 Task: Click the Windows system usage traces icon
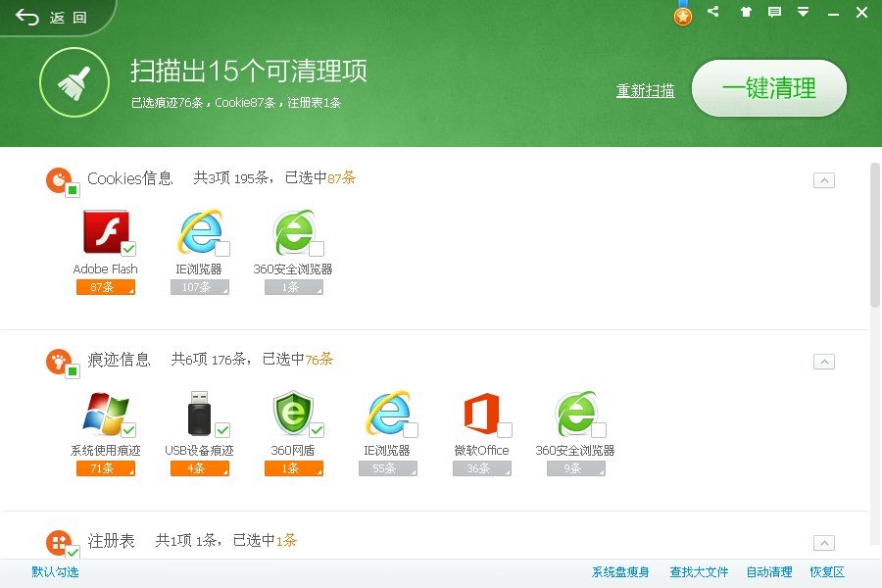coord(106,414)
